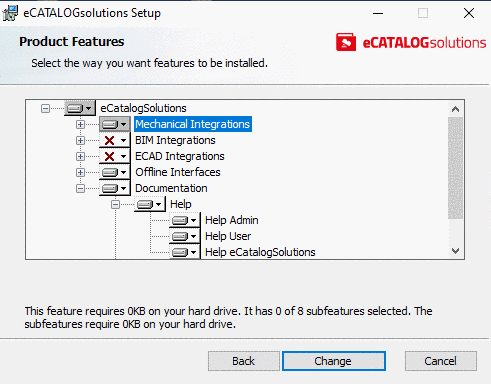Open install-state dropdown for eCatalogSolutions root
Viewport: 491px width, 384px height.
(x=80, y=108)
